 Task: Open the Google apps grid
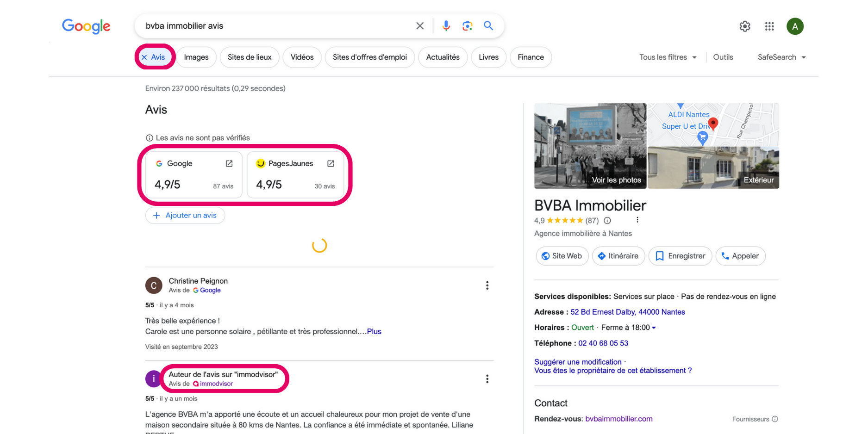click(x=769, y=26)
